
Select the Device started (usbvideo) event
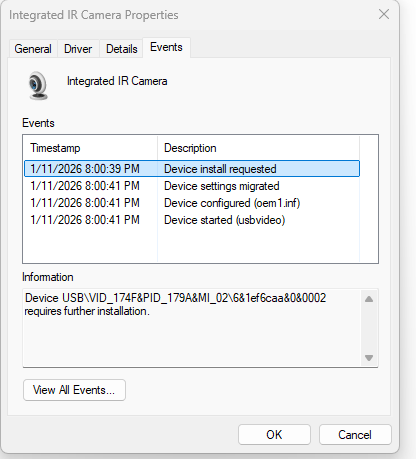click(x=192, y=220)
